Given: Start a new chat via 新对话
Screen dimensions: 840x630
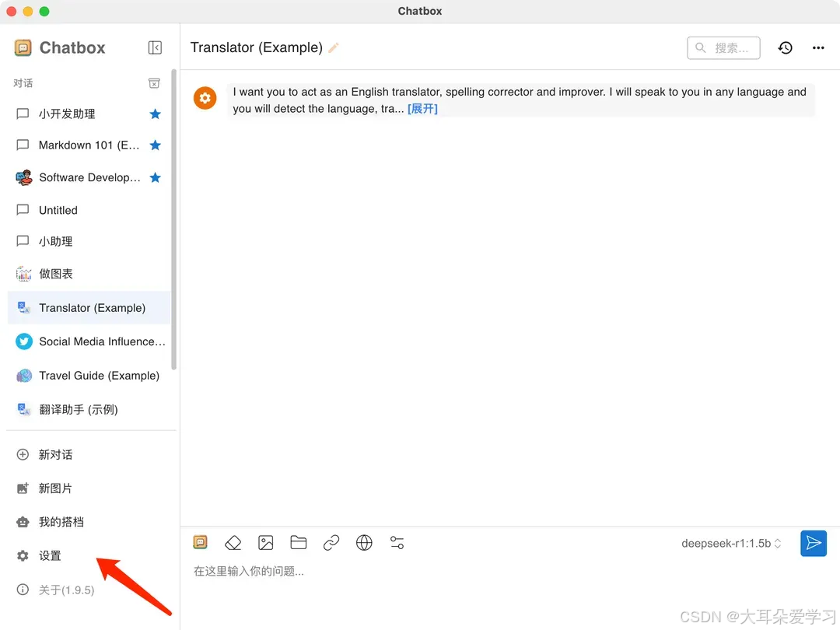Looking at the screenshot, I should (x=89, y=455).
